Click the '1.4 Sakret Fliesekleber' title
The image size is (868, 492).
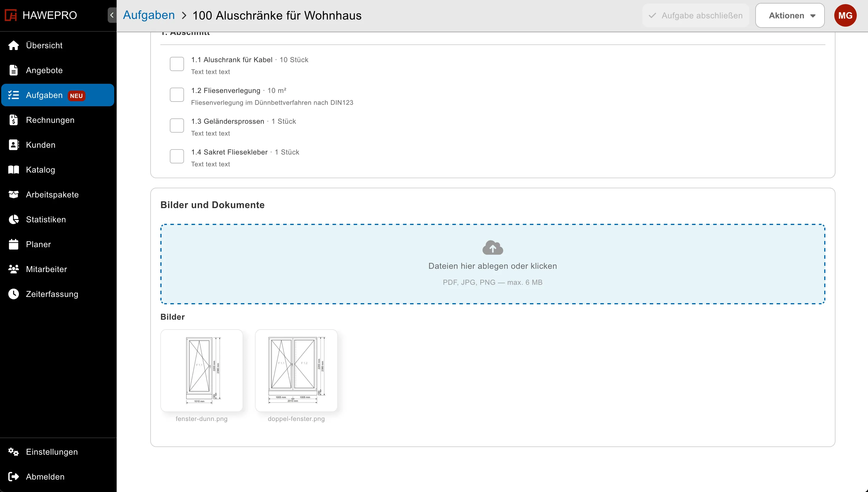pos(229,152)
